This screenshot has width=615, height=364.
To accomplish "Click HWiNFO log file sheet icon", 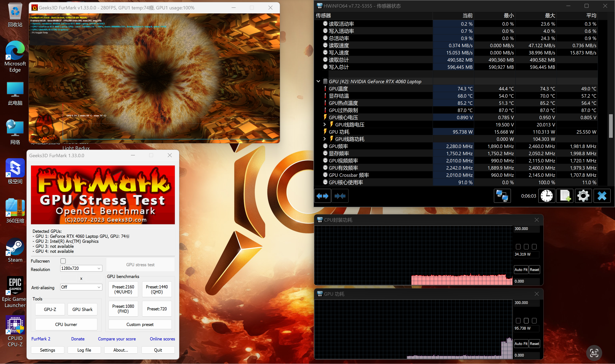I will point(565,196).
